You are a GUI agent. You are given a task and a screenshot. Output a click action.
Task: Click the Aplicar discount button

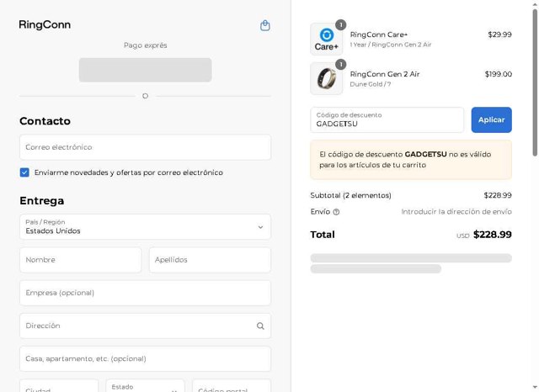pos(491,119)
